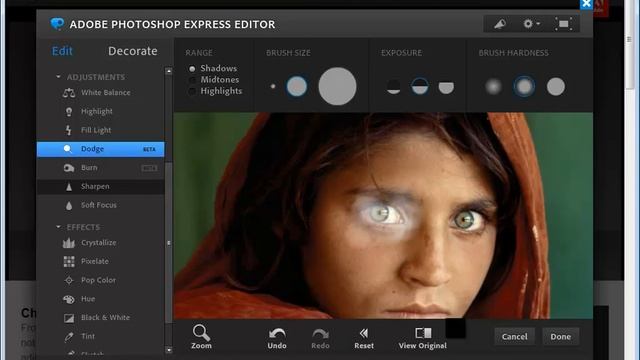Click the Tint eyedropper icon

click(69, 336)
